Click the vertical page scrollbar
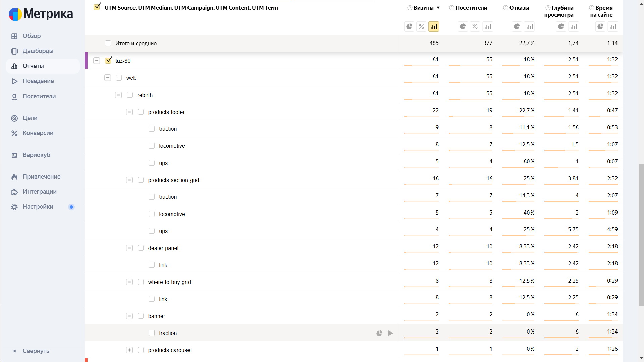644x362 pixels. [x=641, y=235]
